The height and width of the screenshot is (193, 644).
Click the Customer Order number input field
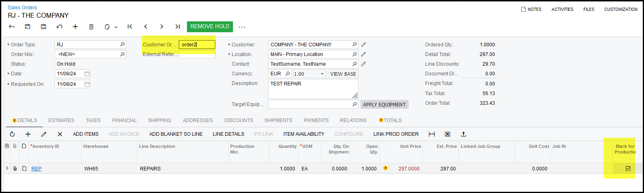tap(197, 45)
